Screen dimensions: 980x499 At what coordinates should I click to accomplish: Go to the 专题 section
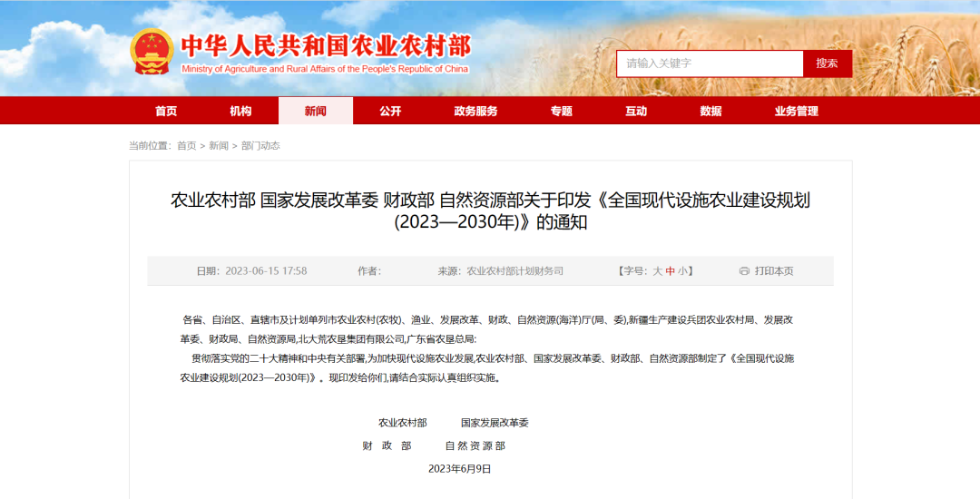tap(562, 112)
